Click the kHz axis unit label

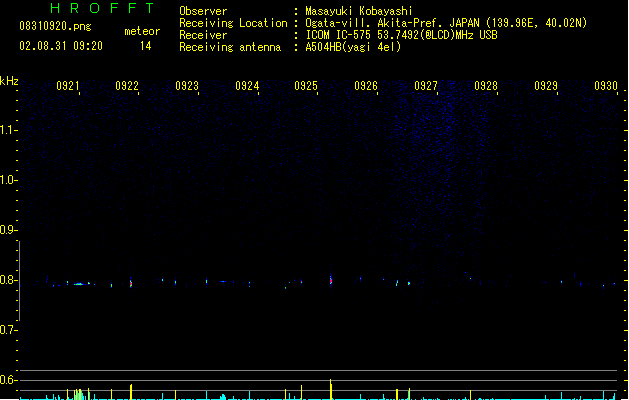click(9, 81)
